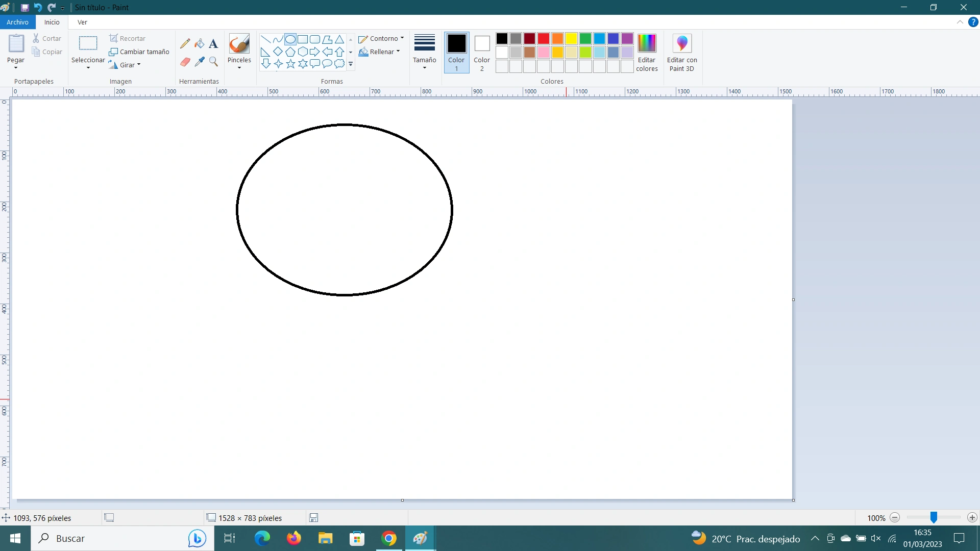Open the Pinceles brush gallery
This screenshot has width=980, height=551.
pyautogui.click(x=239, y=51)
